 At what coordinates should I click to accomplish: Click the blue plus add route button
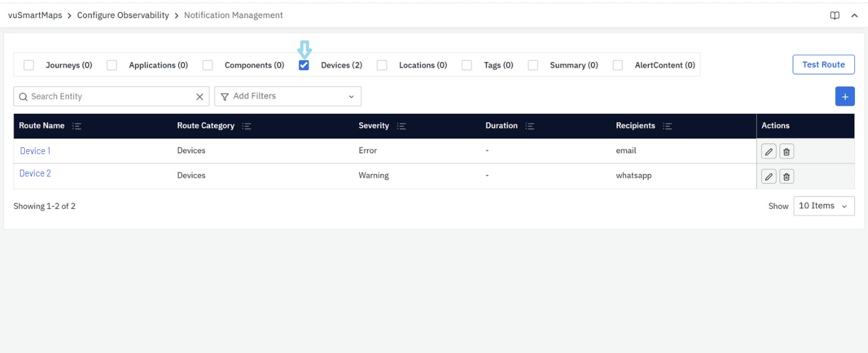coord(844,96)
